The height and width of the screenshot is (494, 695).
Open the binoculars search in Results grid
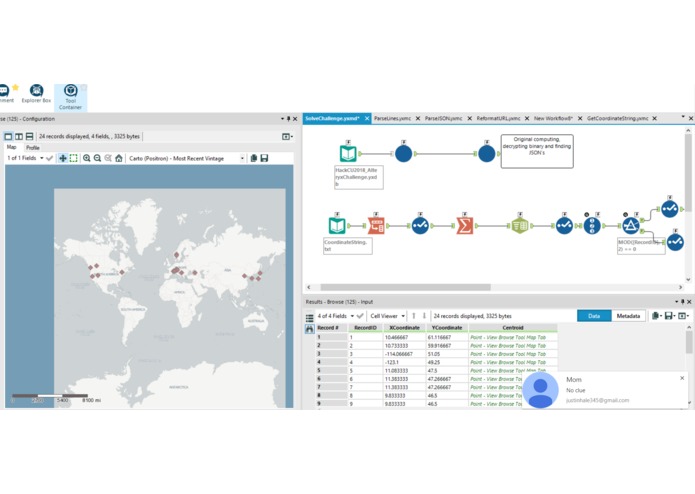pos(309,329)
